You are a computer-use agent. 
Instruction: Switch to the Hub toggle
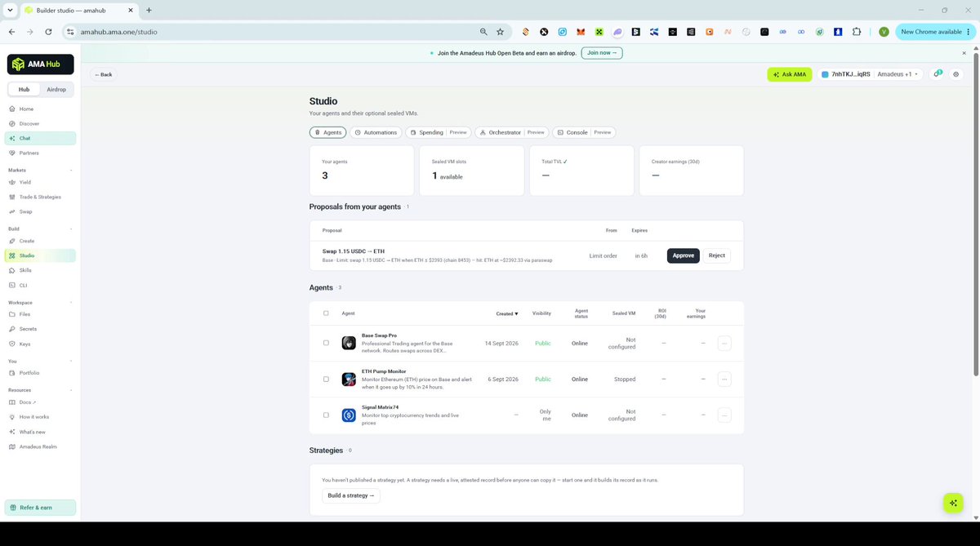tap(24, 89)
